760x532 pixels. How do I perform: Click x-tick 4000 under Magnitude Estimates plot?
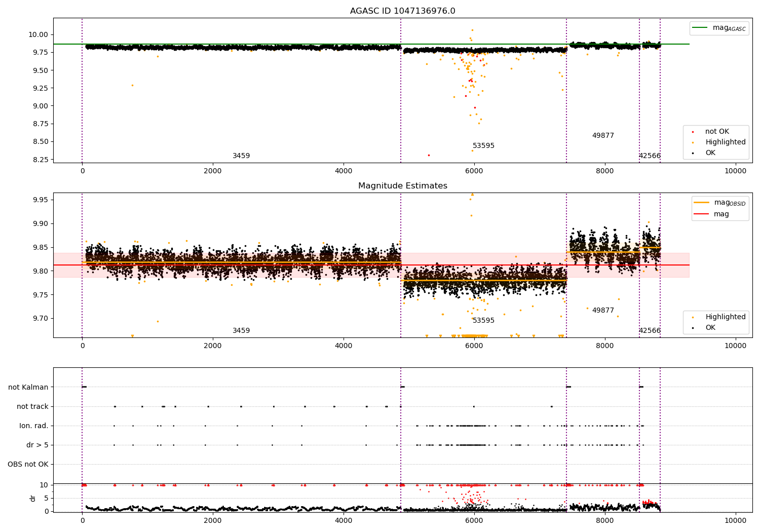pos(344,346)
